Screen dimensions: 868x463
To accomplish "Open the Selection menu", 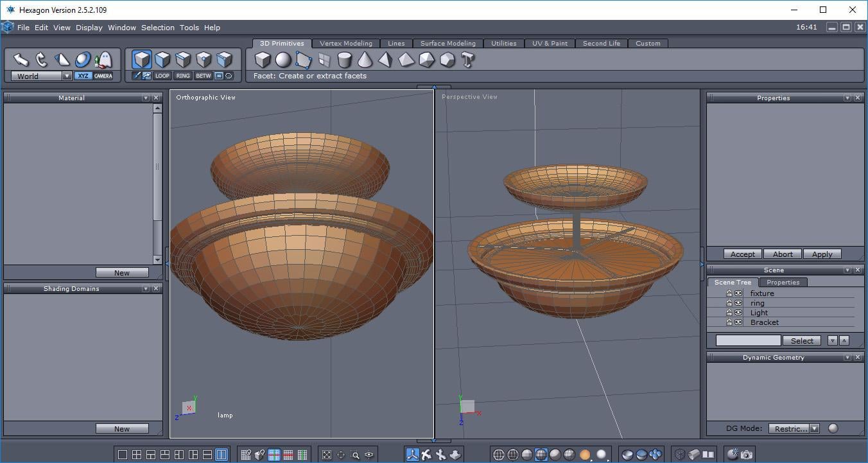I will click(x=157, y=28).
